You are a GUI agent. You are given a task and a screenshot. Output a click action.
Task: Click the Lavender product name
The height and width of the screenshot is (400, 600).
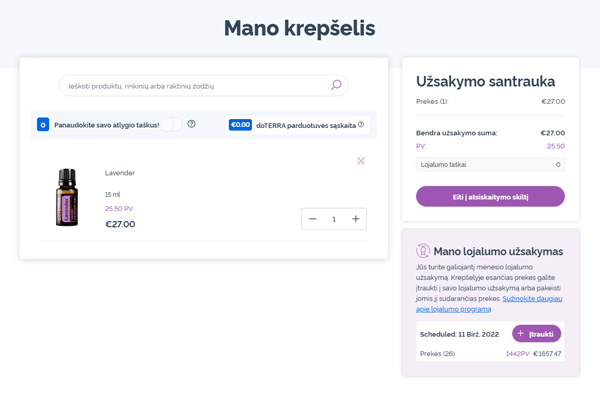(x=120, y=173)
